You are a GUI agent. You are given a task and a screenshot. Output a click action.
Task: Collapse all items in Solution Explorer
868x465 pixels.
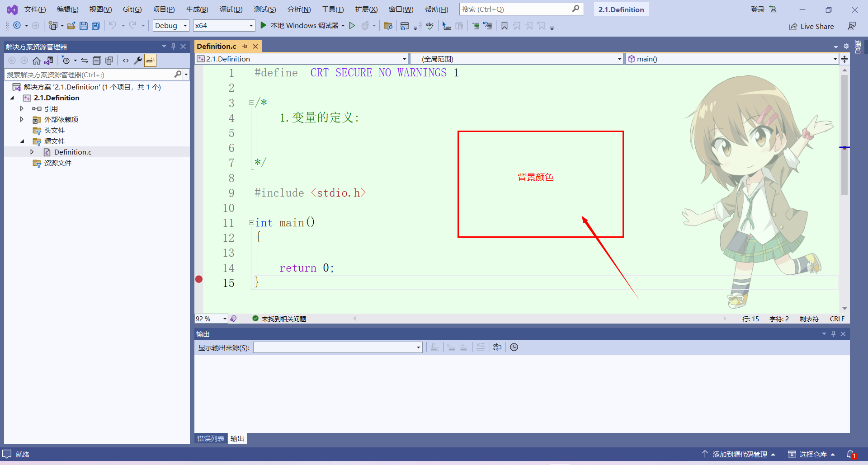pyautogui.click(x=97, y=61)
